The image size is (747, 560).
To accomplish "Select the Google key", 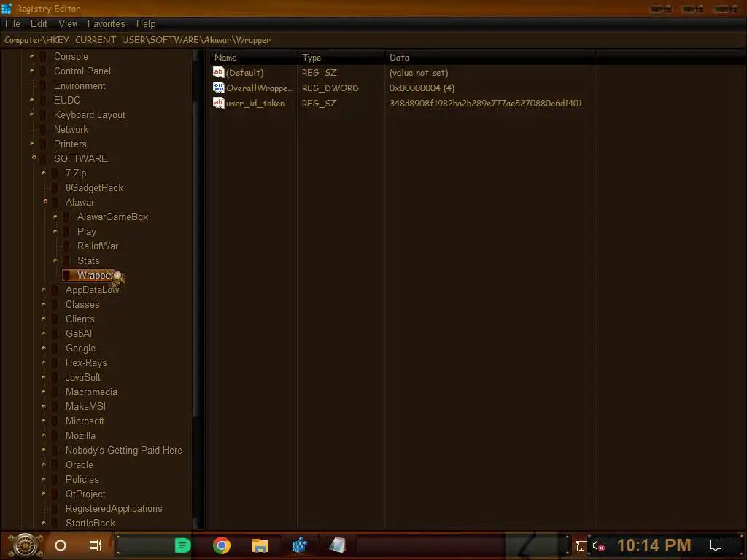I will (80, 349).
